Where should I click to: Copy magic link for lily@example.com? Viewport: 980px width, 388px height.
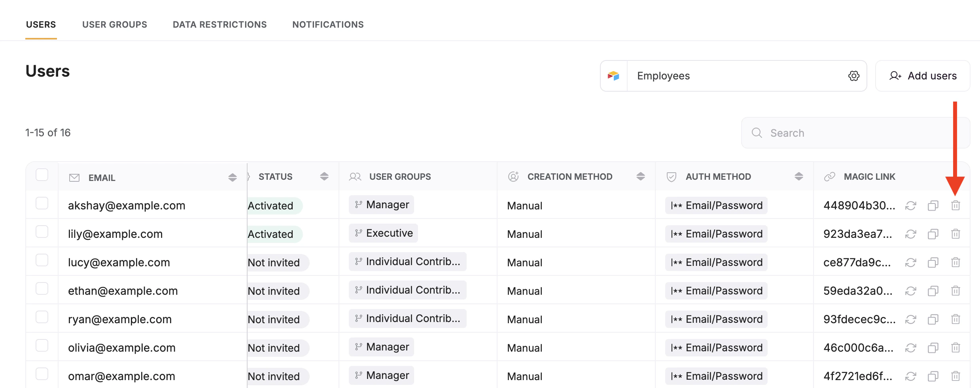[933, 234]
